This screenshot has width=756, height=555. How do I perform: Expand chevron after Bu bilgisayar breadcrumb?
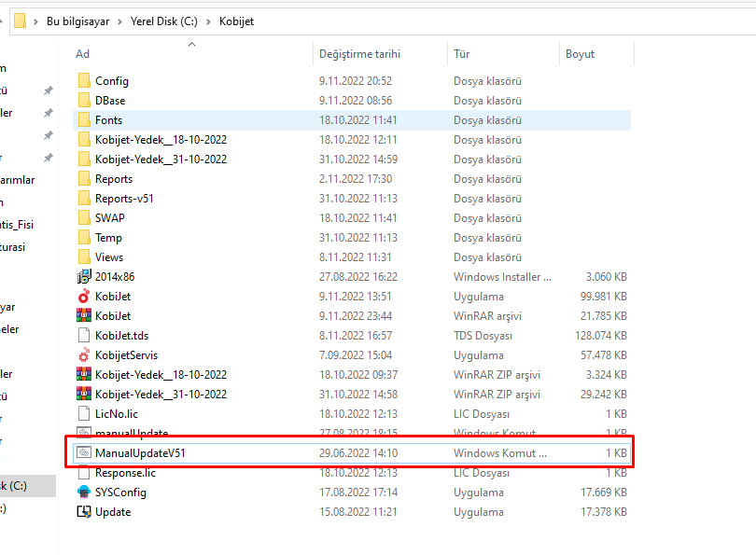pyautogui.click(x=120, y=21)
